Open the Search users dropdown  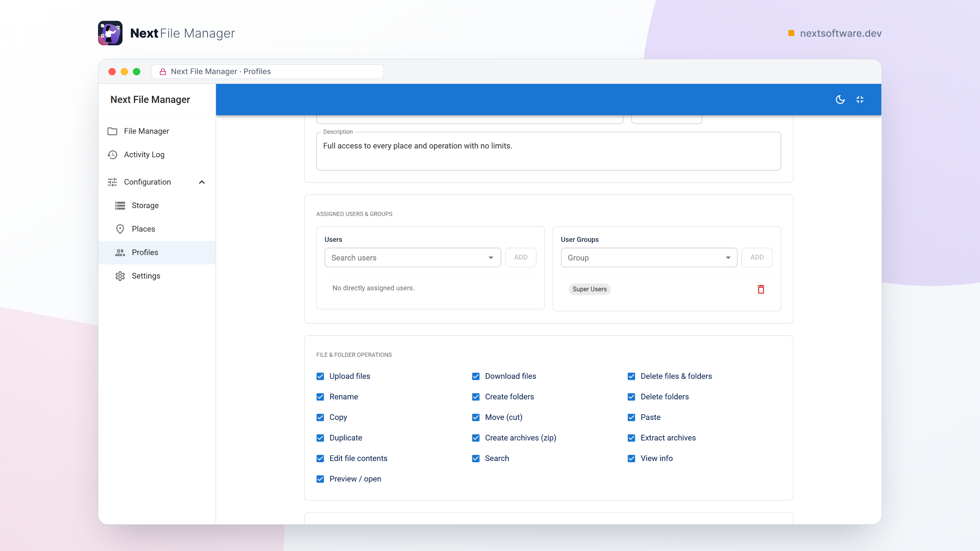(x=413, y=258)
